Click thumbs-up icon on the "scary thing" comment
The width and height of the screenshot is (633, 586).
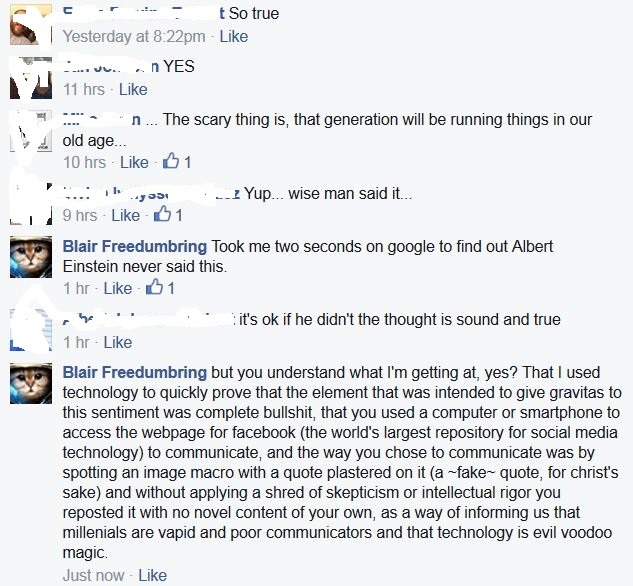[x=171, y=162]
